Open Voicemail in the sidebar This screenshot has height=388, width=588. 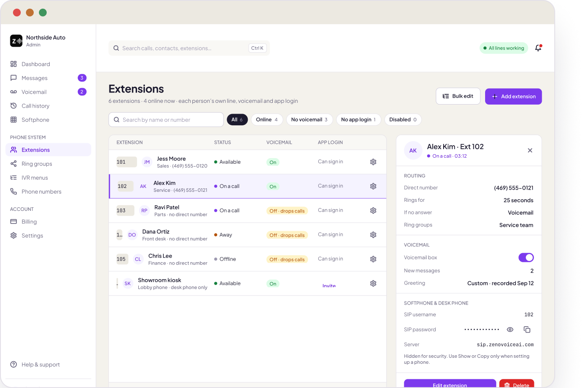tap(48, 92)
